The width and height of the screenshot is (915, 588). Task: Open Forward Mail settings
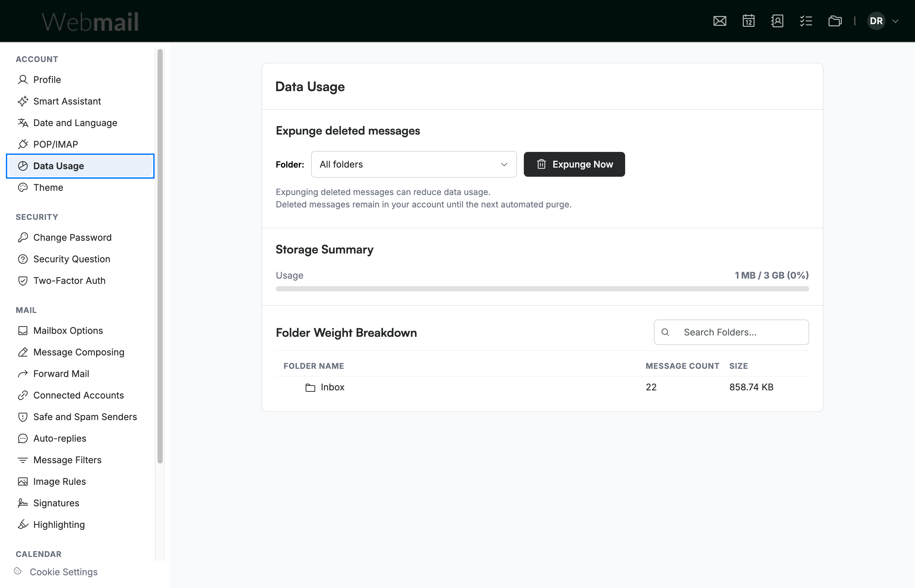tap(80, 373)
